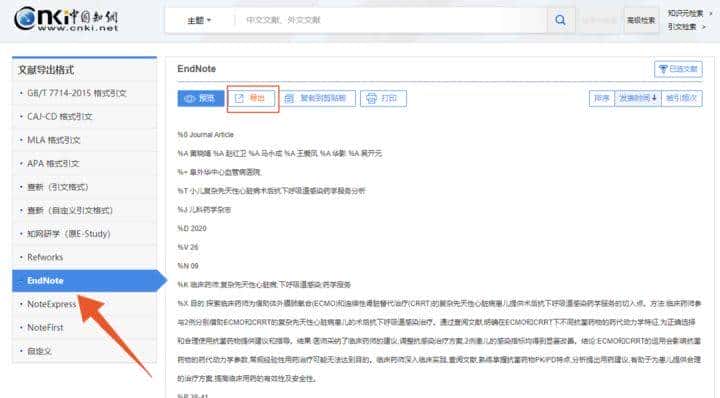The width and height of the screenshot is (720, 398).
Task: Select APA 格式引文 format
Action: pyautogui.click(x=84, y=163)
